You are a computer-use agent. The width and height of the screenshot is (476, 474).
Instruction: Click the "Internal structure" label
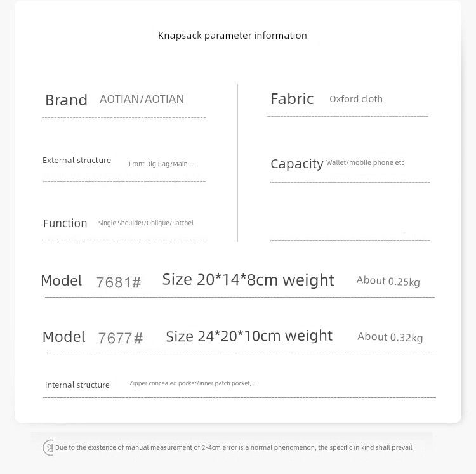point(77,385)
